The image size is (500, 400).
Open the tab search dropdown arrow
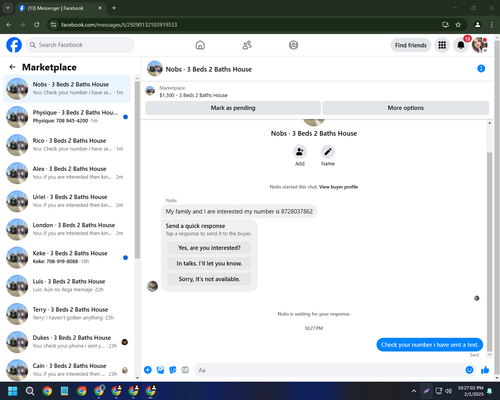pos(8,8)
